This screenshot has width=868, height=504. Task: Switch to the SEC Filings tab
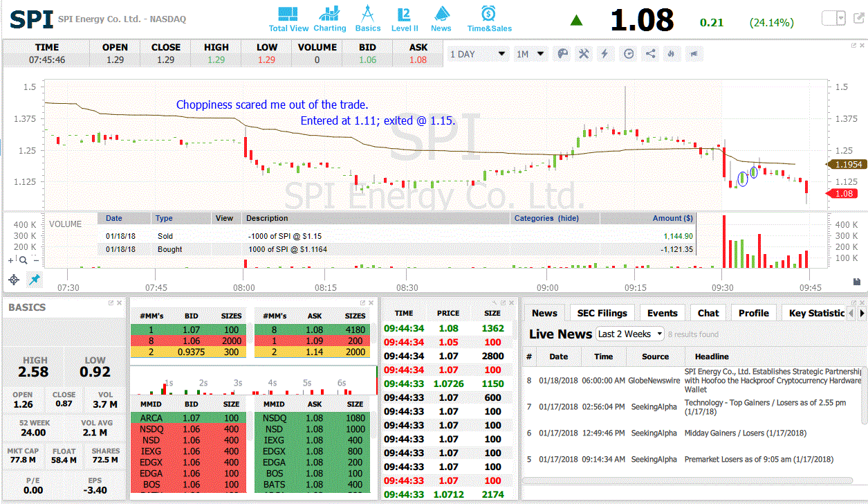[x=602, y=313]
